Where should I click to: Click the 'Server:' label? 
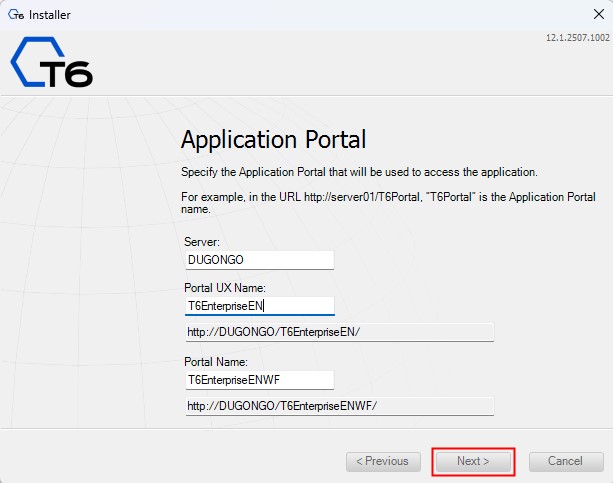point(202,242)
